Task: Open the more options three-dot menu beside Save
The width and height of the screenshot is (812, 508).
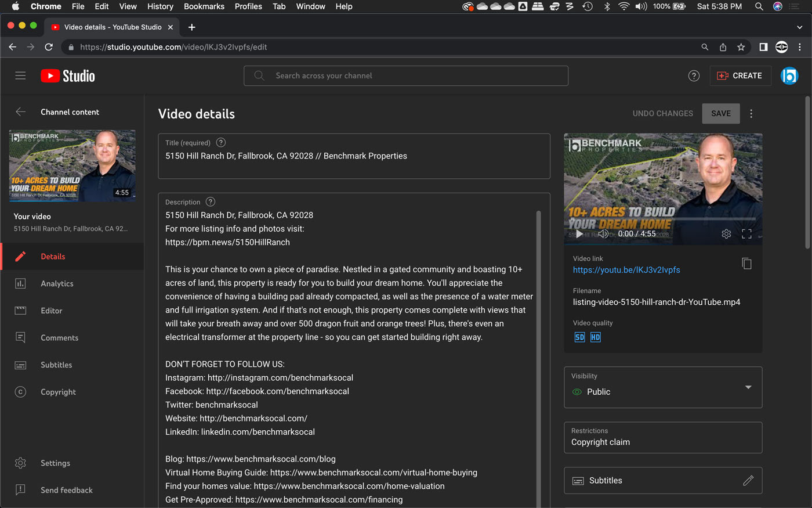Action: coord(751,114)
